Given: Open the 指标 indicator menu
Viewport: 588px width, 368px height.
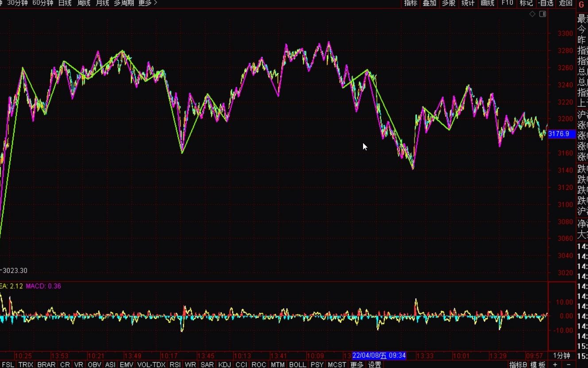Looking at the screenshot, I should (410, 3).
